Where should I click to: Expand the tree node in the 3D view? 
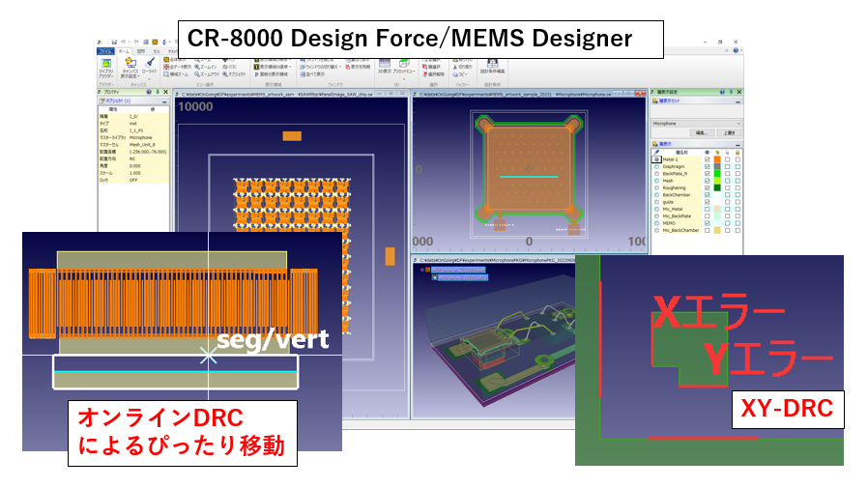422,270
